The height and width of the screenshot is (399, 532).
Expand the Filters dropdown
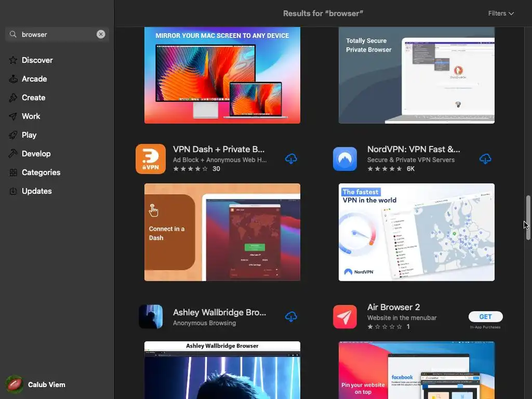pyautogui.click(x=501, y=13)
